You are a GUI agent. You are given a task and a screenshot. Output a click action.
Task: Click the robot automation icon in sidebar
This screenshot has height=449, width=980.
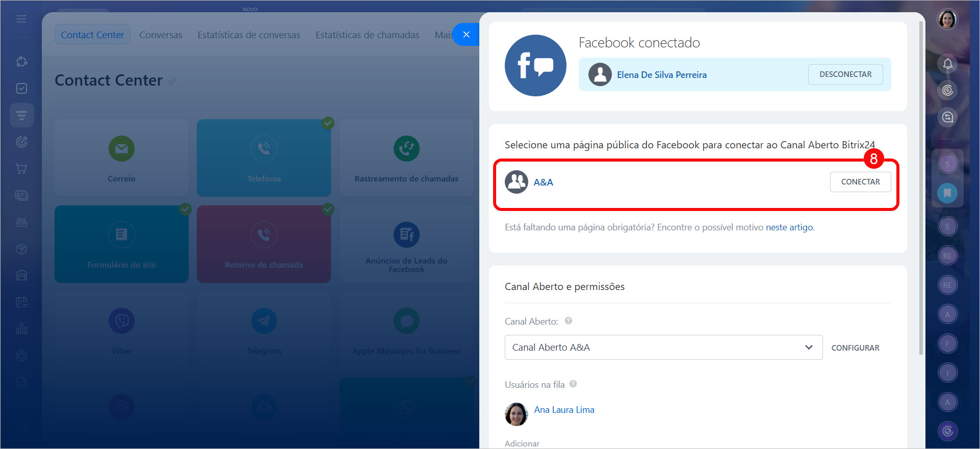coord(21,222)
